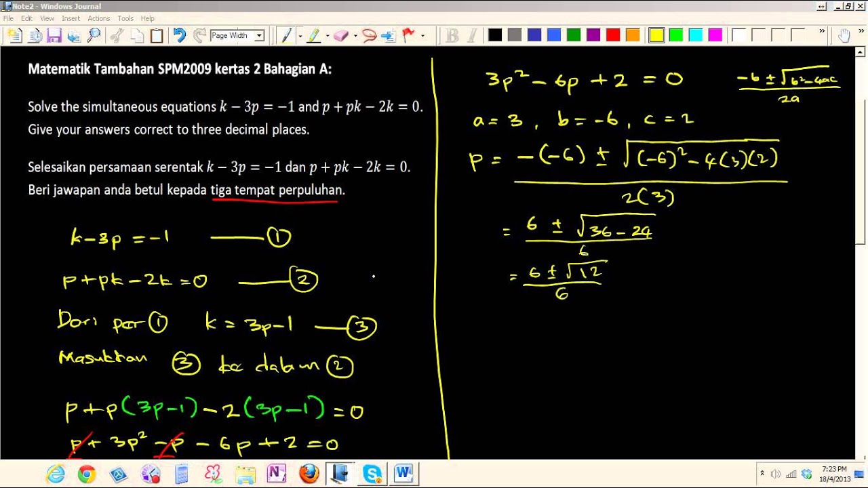Select the Highlighter tool

tap(314, 36)
